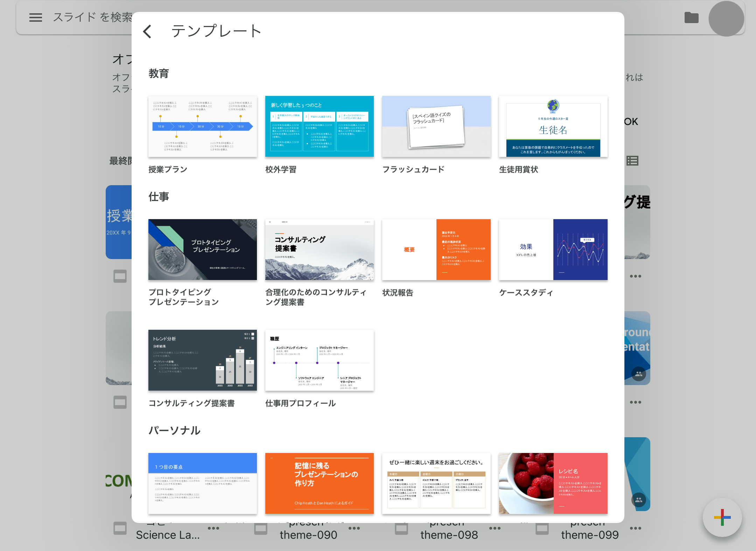Screen dimensions: 756x551
Task: Open more options for Science La... file
Action: (x=213, y=528)
